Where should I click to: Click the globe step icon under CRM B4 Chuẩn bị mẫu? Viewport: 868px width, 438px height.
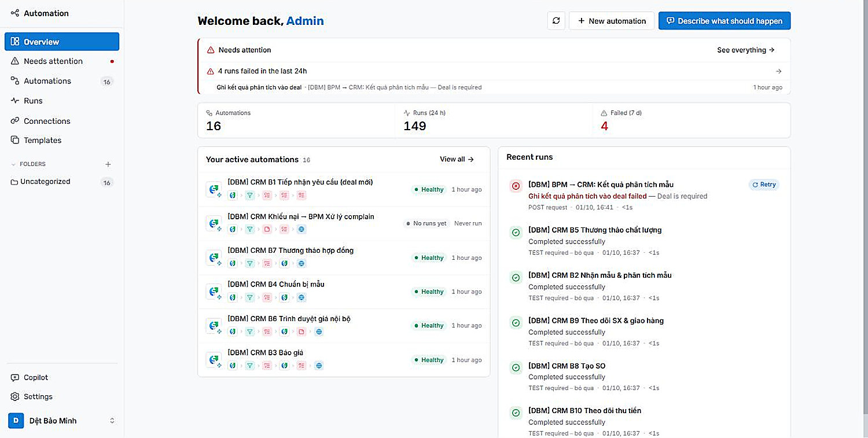point(301,297)
